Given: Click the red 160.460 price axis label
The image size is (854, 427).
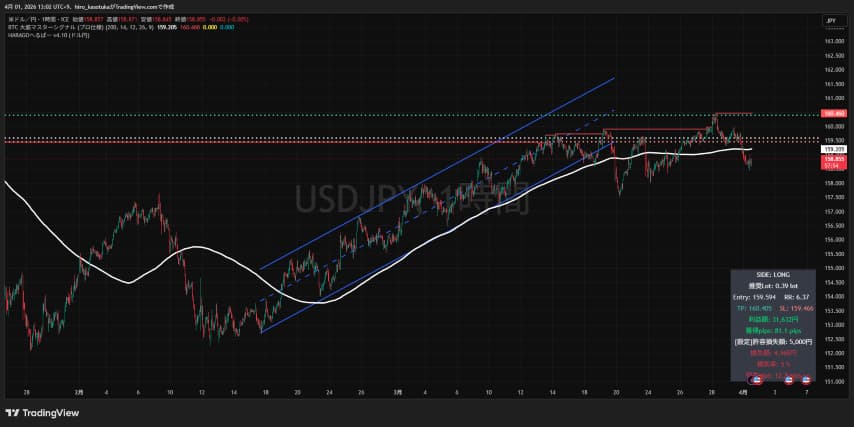Looking at the screenshot, I should coord(834,114).
